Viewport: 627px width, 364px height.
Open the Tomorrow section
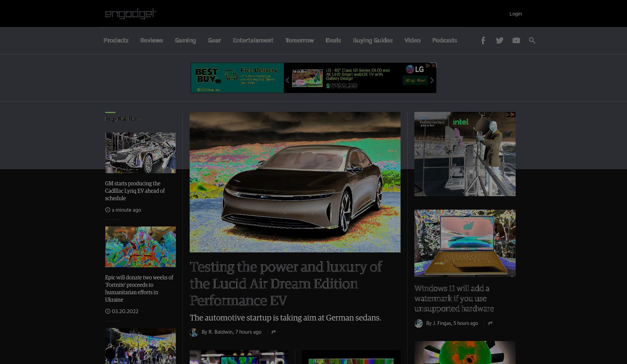[299, 40]
